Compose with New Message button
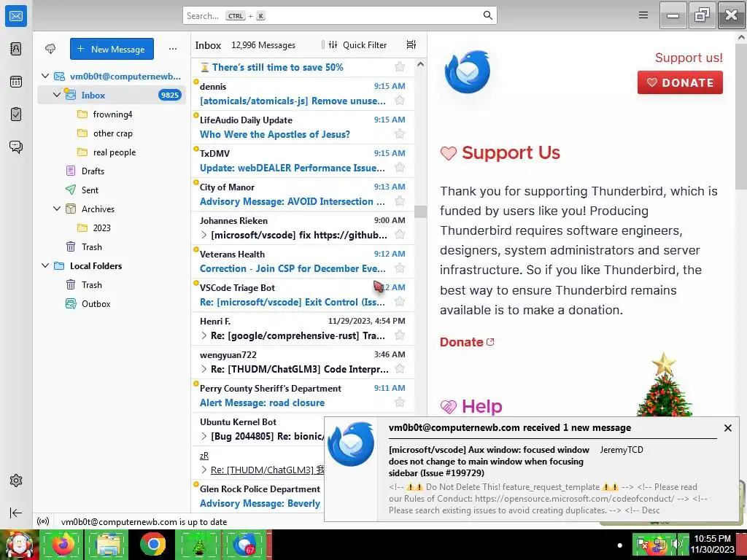The height and width of the screenshot is (560, 747). pos(112,49)
